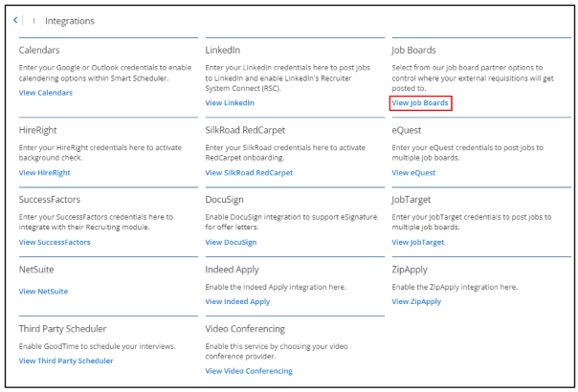Click the SilkRoad RedCarpet section heading
This screenshot has width=578, height=392.
coord(245,130)
